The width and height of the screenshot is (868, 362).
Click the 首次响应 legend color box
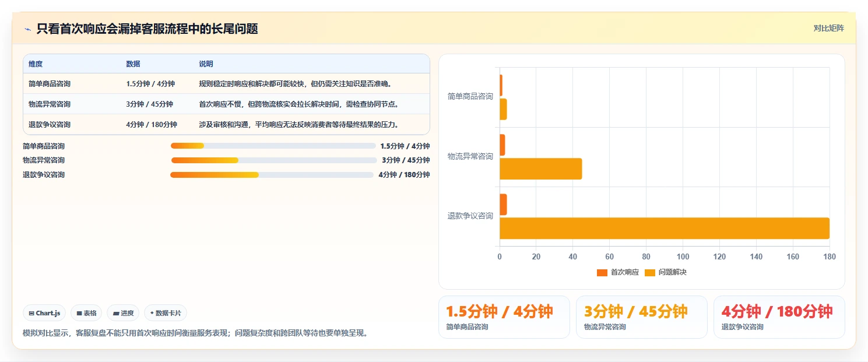pyautogui.click(x=602, y=272)
